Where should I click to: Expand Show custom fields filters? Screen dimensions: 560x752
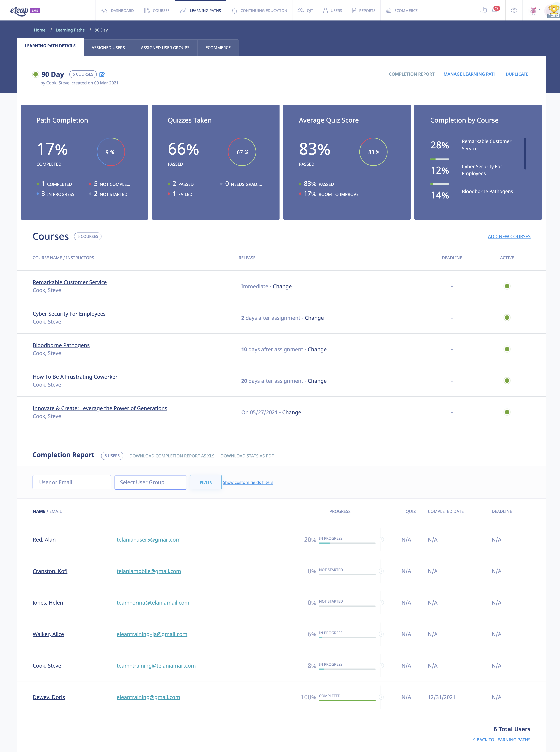(x=248, y=482)
